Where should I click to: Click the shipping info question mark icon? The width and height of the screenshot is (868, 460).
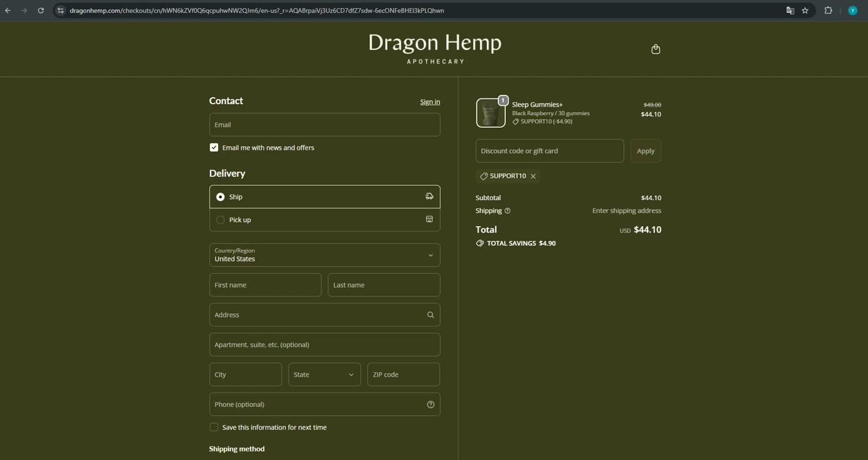507,211
